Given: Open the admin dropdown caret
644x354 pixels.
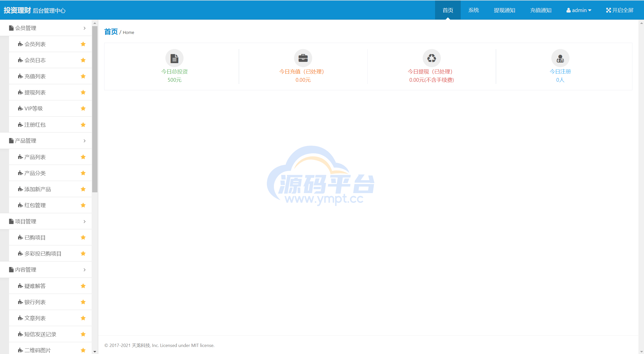Looking at the screenshot, I should coord(590,10).
